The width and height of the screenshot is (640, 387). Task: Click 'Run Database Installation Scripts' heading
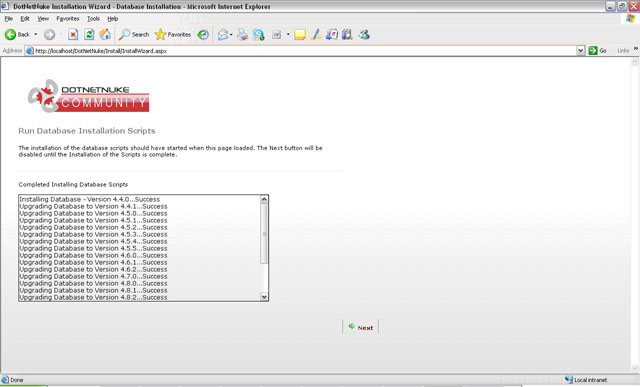tap(87, 131)
